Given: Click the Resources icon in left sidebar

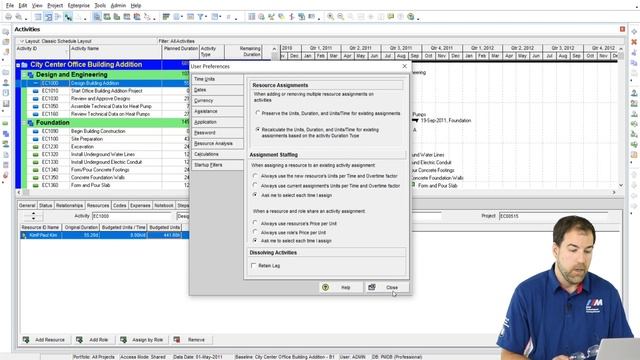Looking at the screenshot, I should [x=6, y=83].
